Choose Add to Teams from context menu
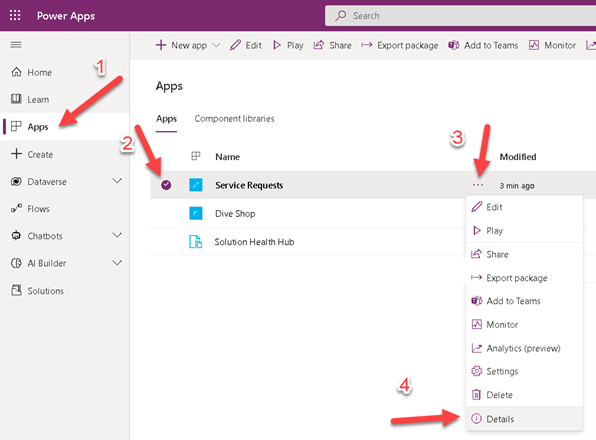Viewport: 596px width, 440px height. click(x=525, y=301)
